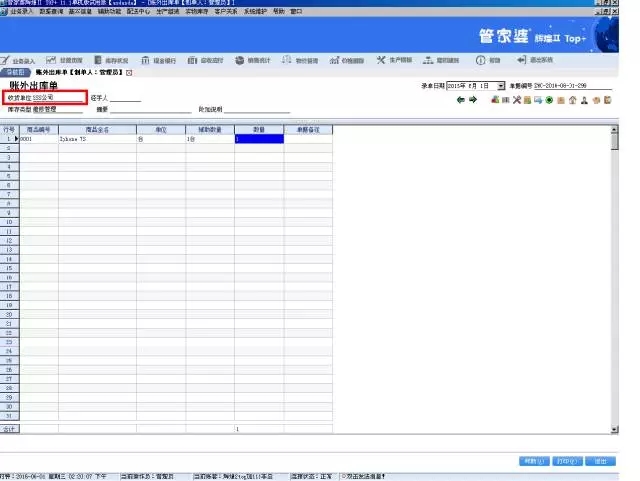
Task: Click the last clipboard icon in document toolbar
Action: tap(608, 100)
